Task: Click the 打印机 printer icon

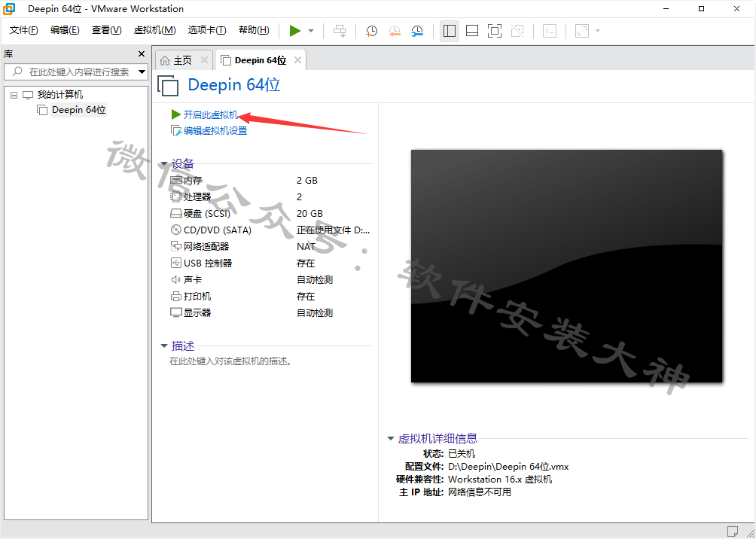Action: pos(176,296)
